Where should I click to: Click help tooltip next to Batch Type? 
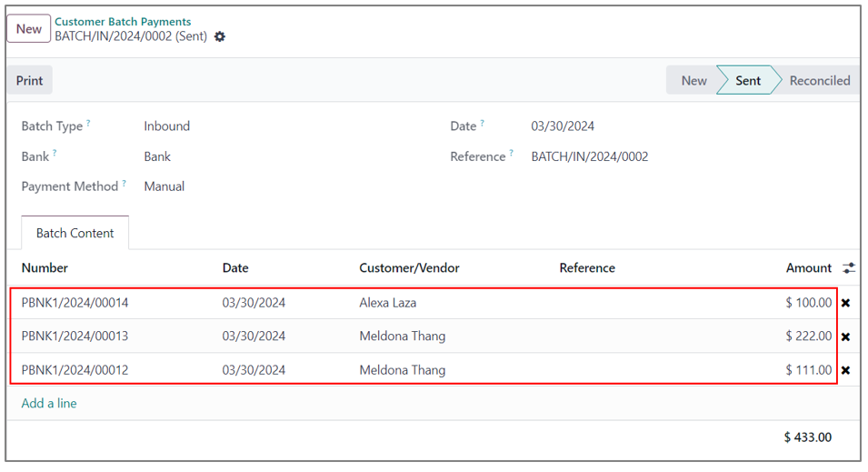click(x=89, y=124)
